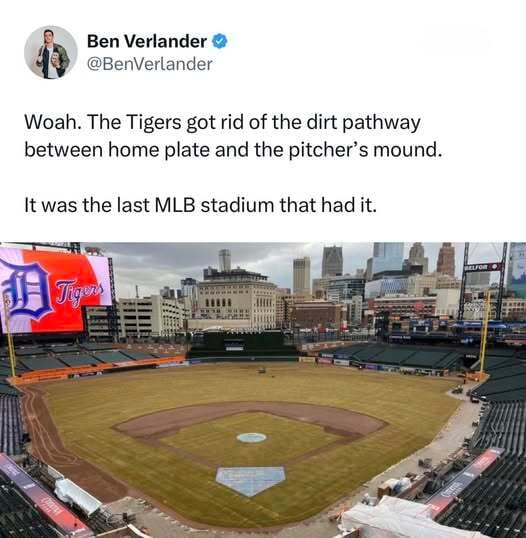The height and width of the screenshot is (538, 526).
Task: Open Ben Verlander's profile avatar
Action: [51, 52]
